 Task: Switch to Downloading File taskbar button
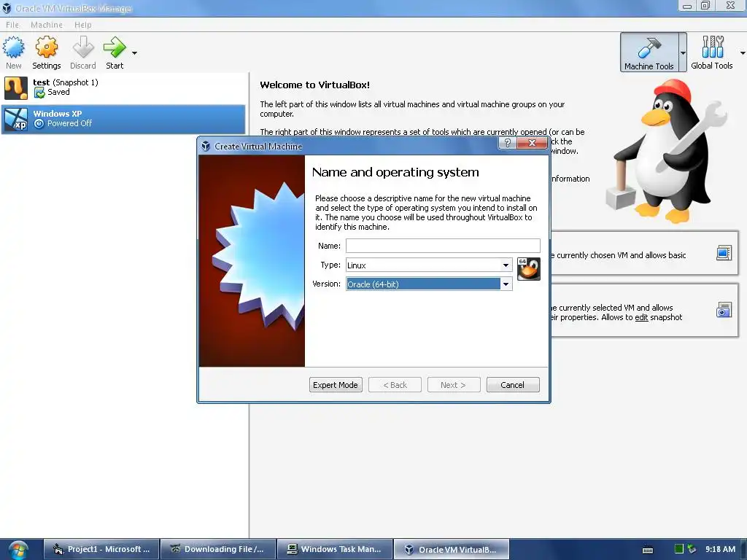(218, 549)
